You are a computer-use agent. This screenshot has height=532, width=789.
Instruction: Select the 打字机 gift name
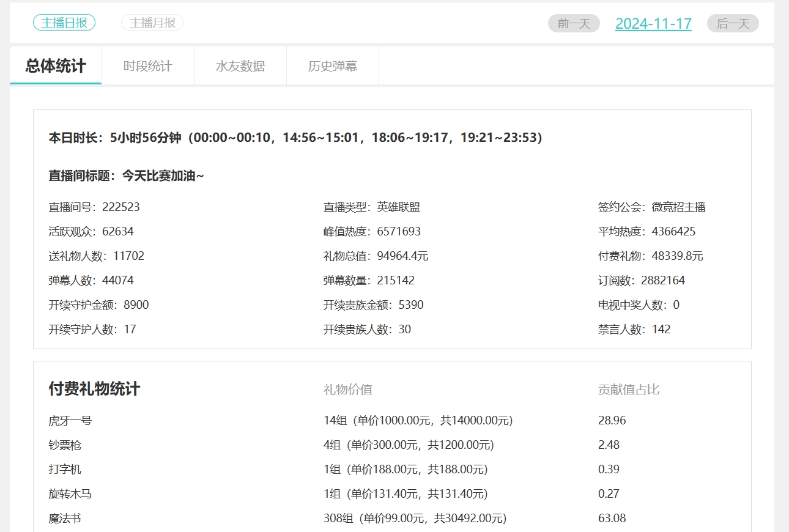tap(64, 469)
